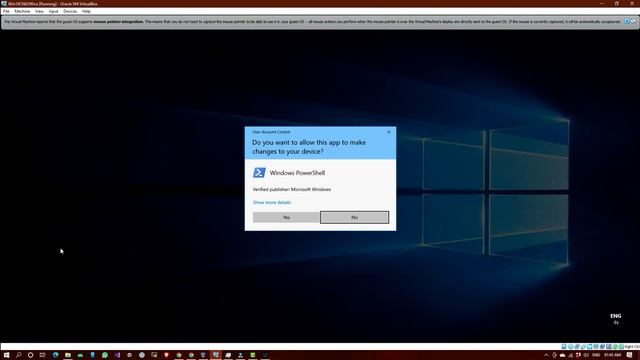Open taskbar Search magnifier icon
640x360 pixels.
(18, 355)
